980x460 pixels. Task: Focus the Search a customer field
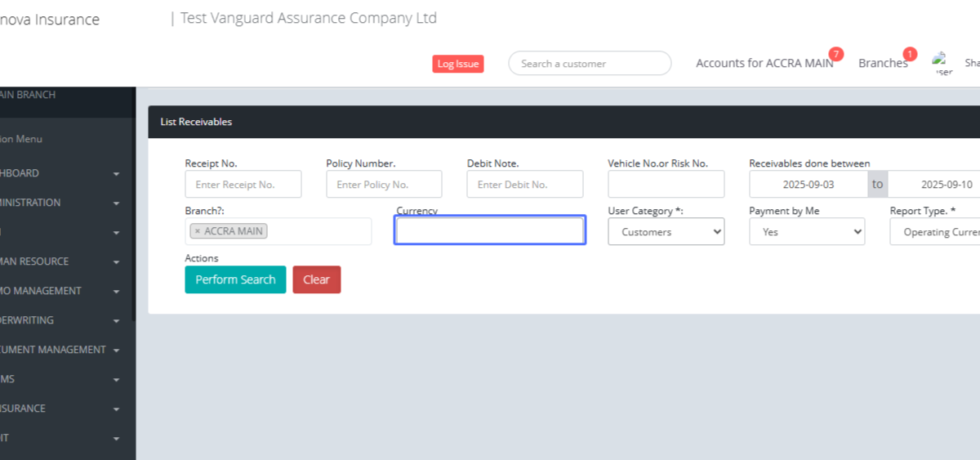[x=589, y=64]
